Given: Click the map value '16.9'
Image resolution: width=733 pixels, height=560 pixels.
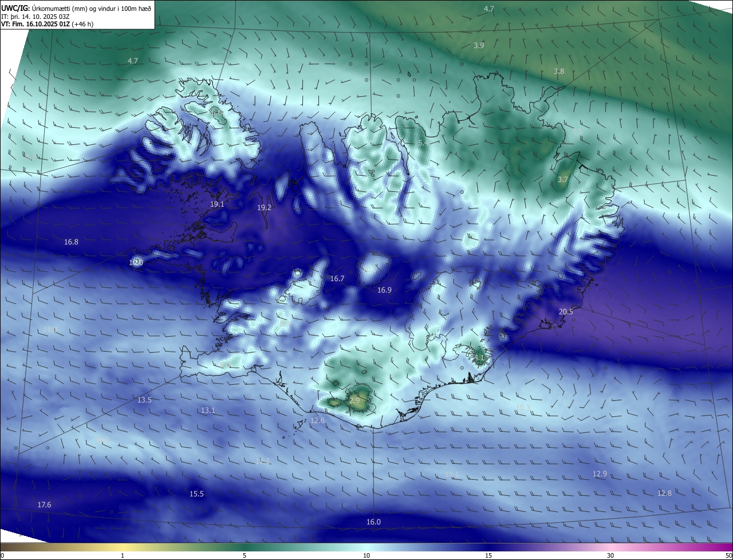Looking at the screenshot, I should [384, 290].
